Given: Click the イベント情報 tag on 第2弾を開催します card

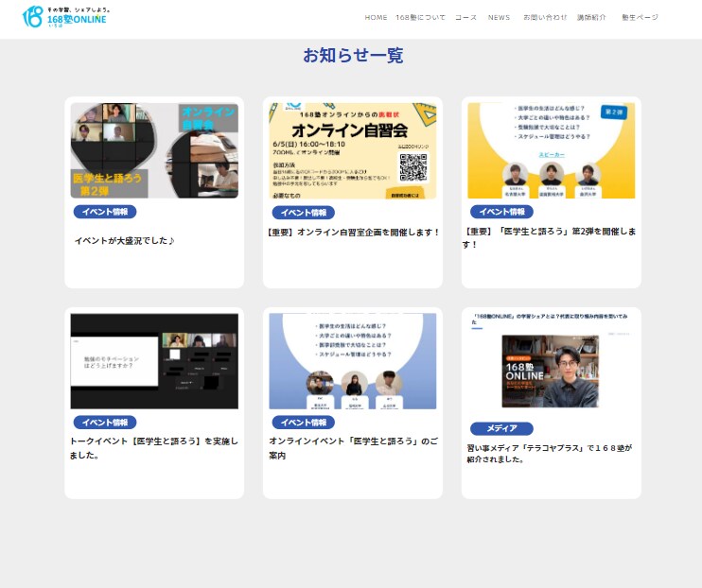Looking at the screenshot, I should point(501,212).
